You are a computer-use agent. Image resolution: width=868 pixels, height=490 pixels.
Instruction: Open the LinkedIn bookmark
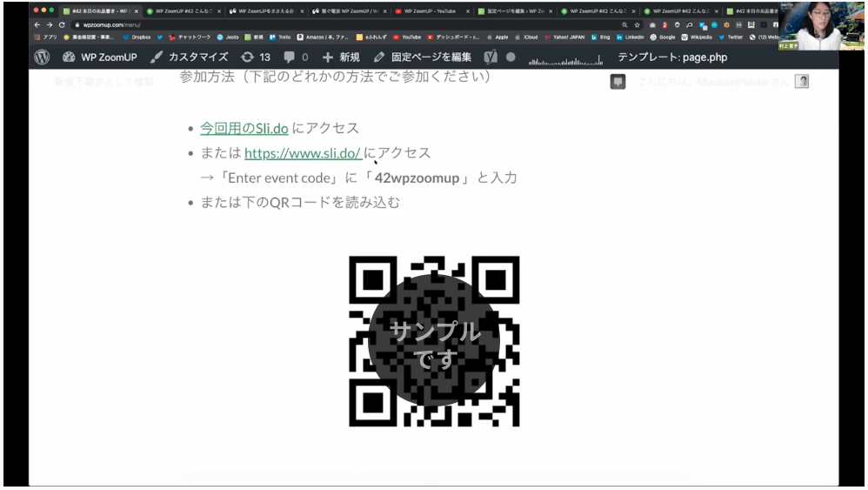tap(630, 37)
